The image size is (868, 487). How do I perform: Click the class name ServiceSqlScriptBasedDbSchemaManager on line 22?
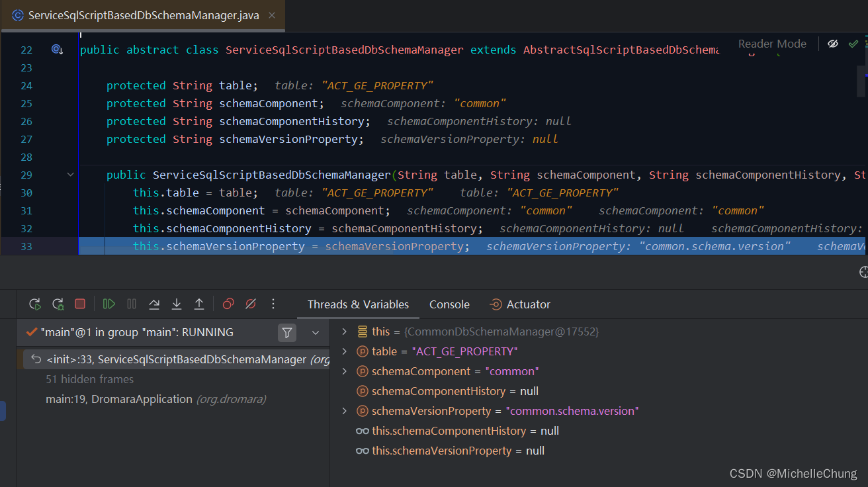coord(345,50)
